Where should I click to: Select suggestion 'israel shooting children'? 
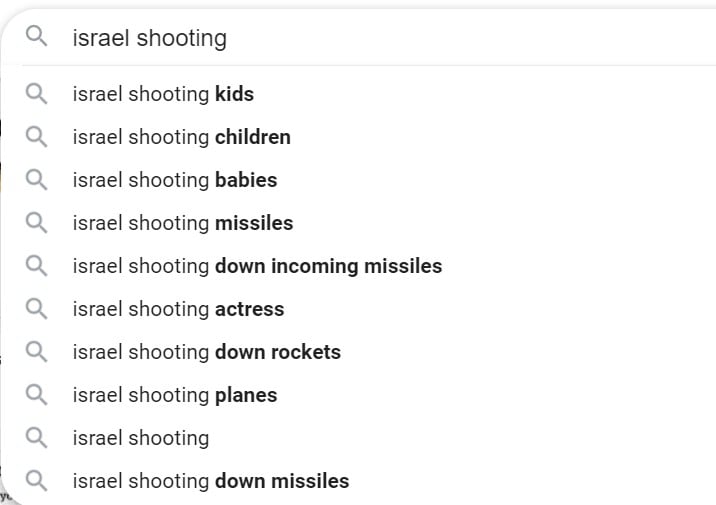click(x=358, y=137)
